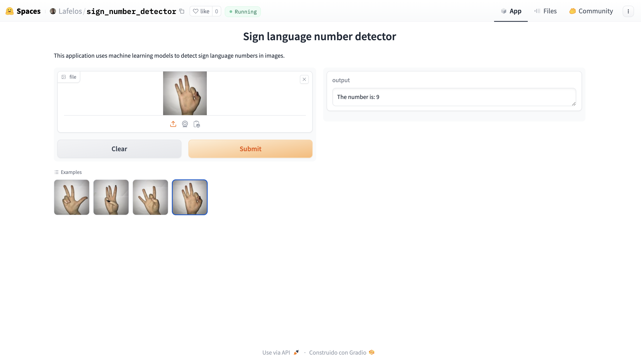
Task: Click the application description text
Action: [x=169, y=55]
